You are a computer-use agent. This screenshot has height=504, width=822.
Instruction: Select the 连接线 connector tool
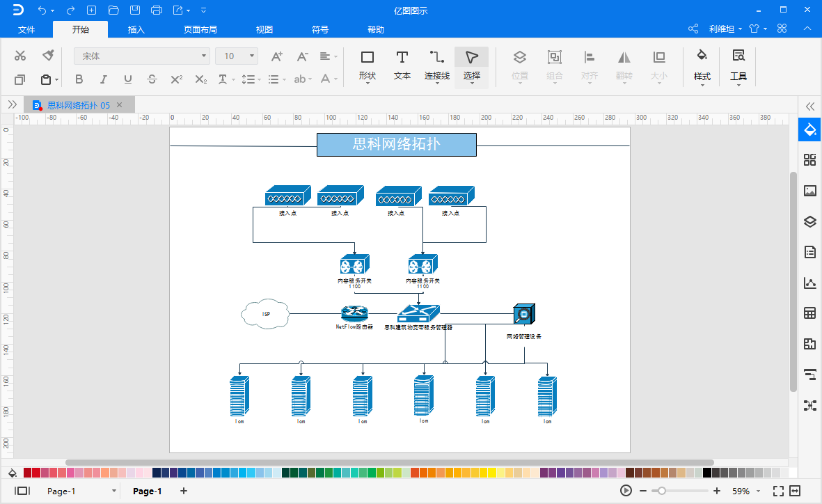tap(436, 66)
